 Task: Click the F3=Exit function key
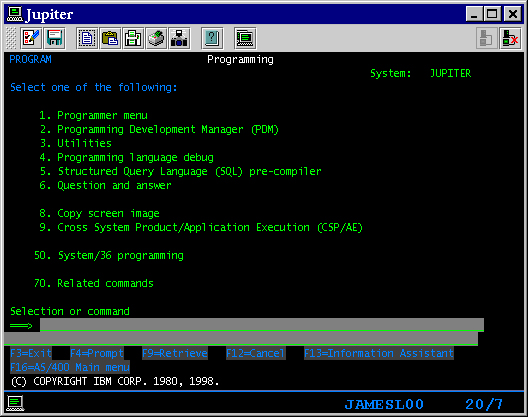point(31,353)
